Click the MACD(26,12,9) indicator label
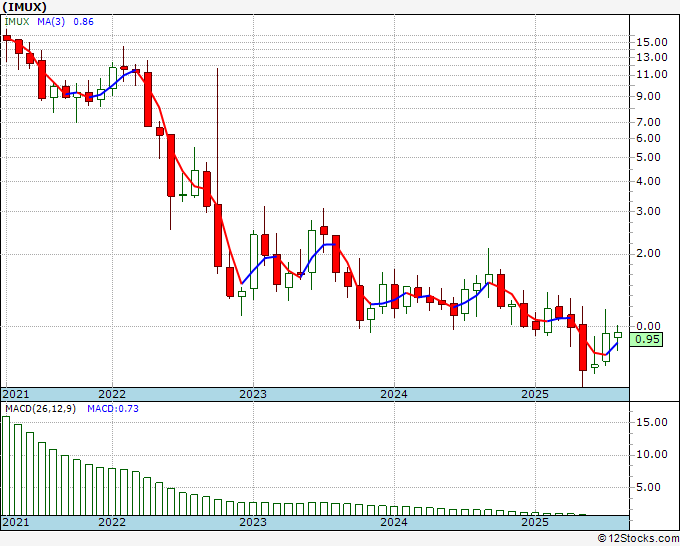The width and height of the screenshot is (680, 546). click(40, 409)
